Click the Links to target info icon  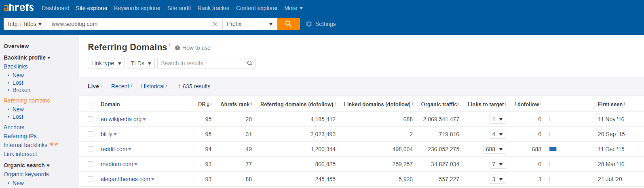point(506,103)
